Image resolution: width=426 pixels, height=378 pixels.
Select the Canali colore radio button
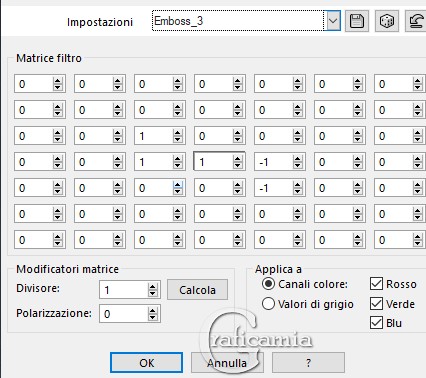coord(268,284)
